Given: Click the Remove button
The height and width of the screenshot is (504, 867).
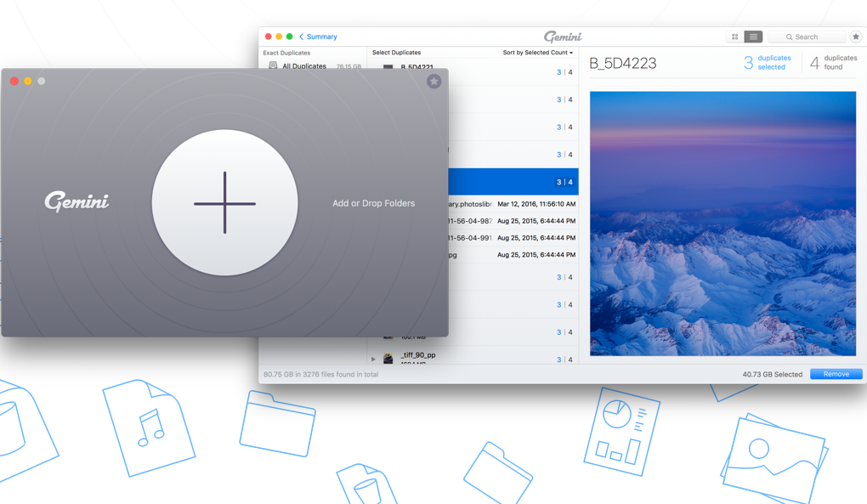Looking at the screenshot, I should 836,374.
